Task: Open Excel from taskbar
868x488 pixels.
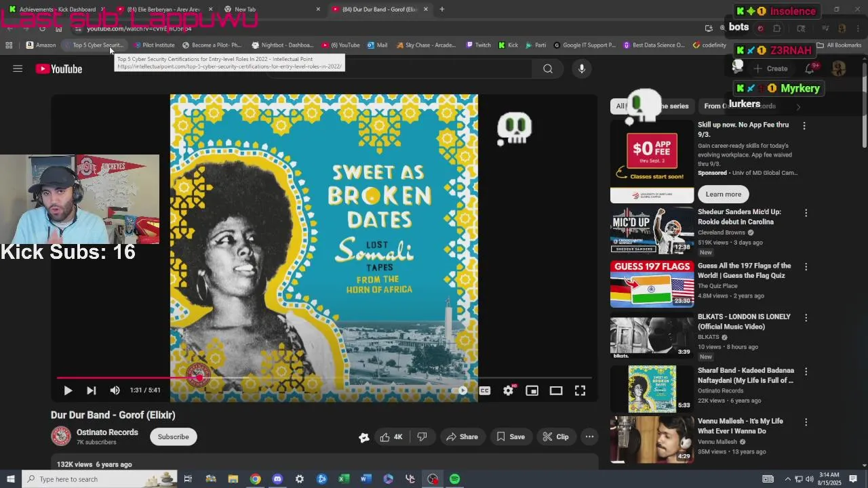Action: point(344,479)
